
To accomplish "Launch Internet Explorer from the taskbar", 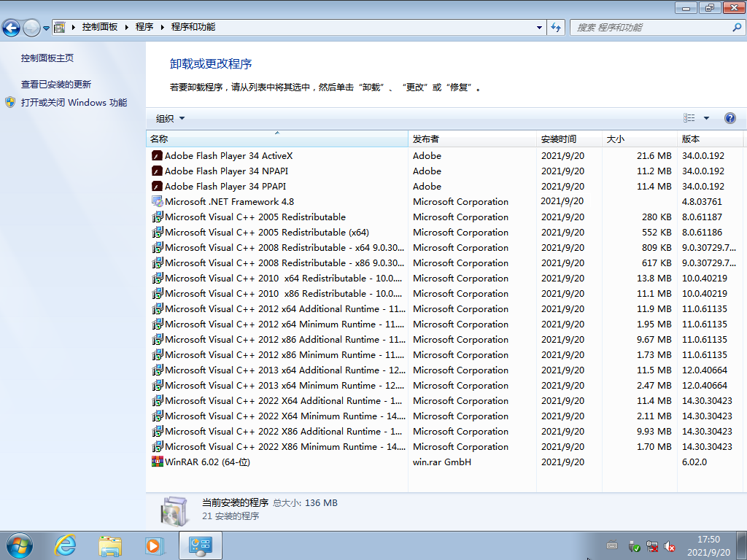I will click(x=65, y=545).
